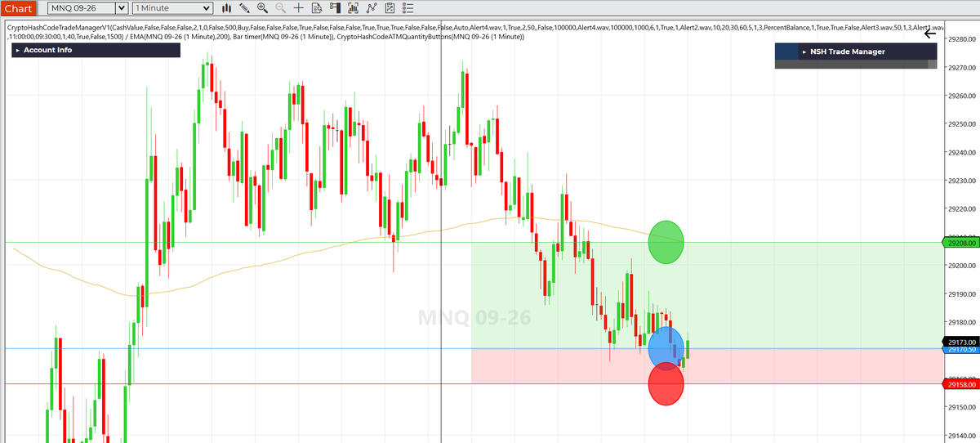Image resolution: width=980 pixels, height=443 pixels.
Task: Click the 29140.00 price axis value
Action: (963, 435)
